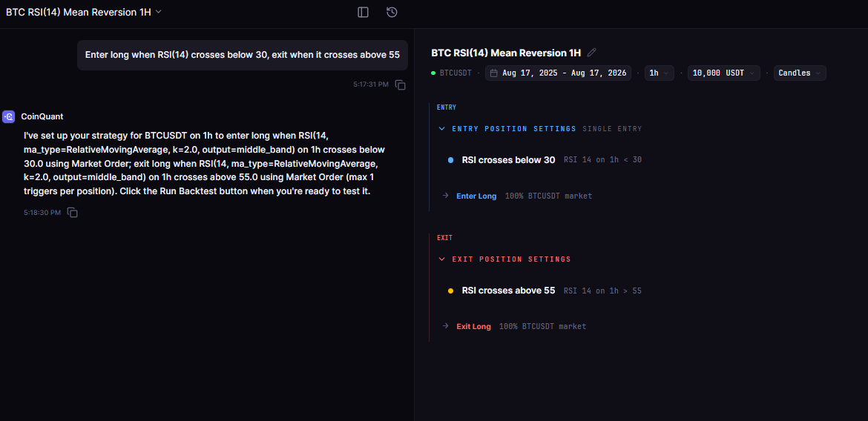This screenshot has width=868, height=421.
Task: Click the CoinQuant avatar logo
Action: [8, 116]
